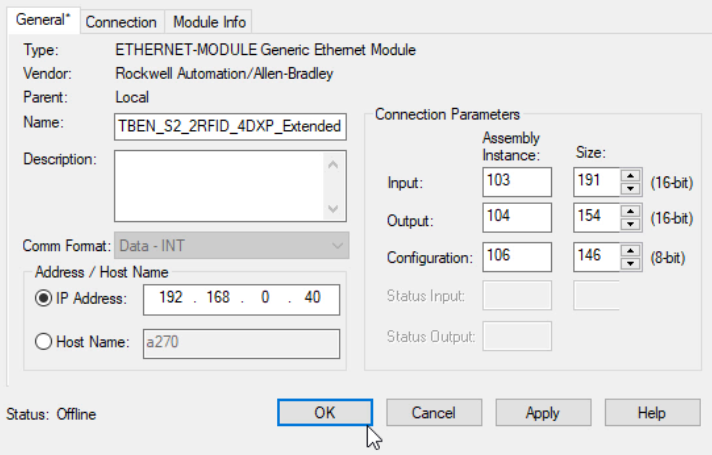
Task: Decrease the Configuration size spinner value
Action: pyautogui.click(x=630, y=262)
